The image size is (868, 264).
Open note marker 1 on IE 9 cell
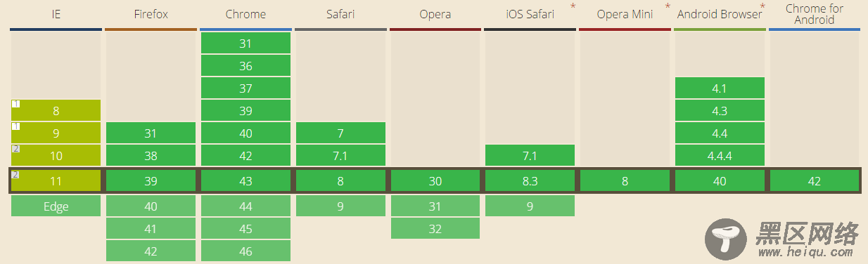15,126
